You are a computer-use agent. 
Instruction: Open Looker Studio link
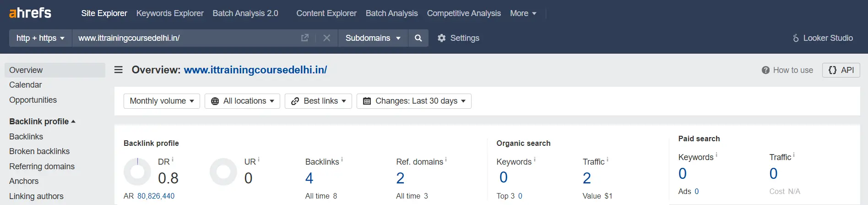tap(823, 38)
